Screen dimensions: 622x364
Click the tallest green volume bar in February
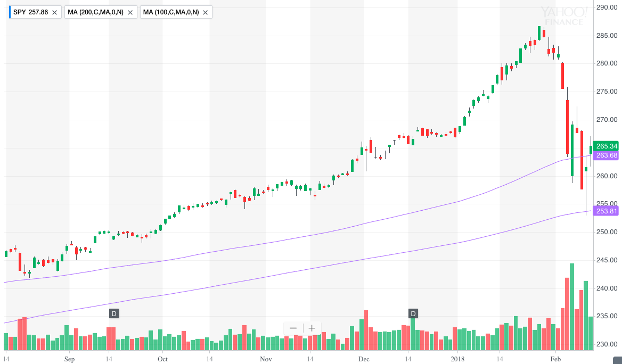point(571,307)
